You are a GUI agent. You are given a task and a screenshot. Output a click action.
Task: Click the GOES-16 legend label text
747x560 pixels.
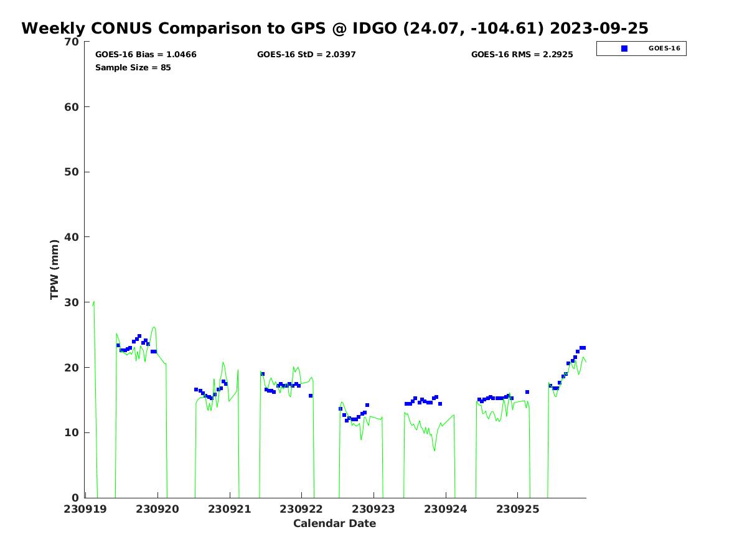pos(664,49)
